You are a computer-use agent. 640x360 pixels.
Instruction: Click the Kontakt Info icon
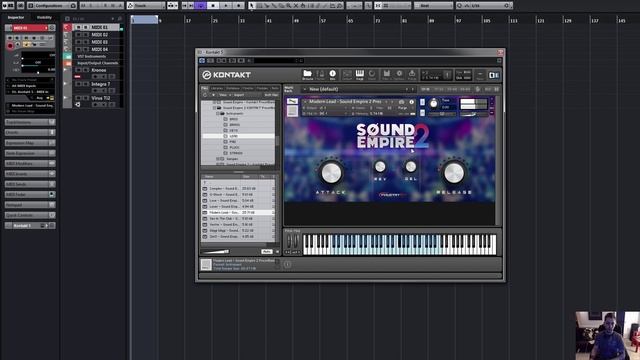tap(332, 74)
